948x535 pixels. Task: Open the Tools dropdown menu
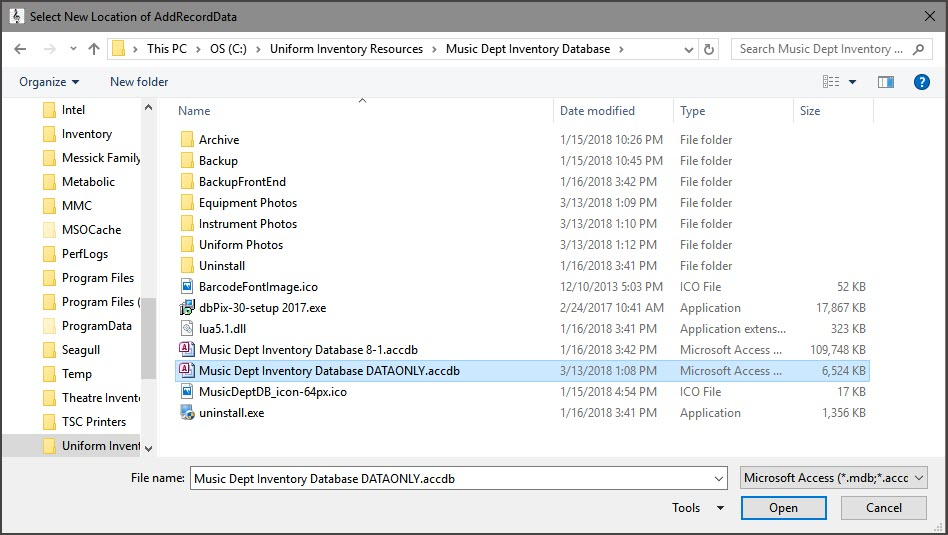697,508
